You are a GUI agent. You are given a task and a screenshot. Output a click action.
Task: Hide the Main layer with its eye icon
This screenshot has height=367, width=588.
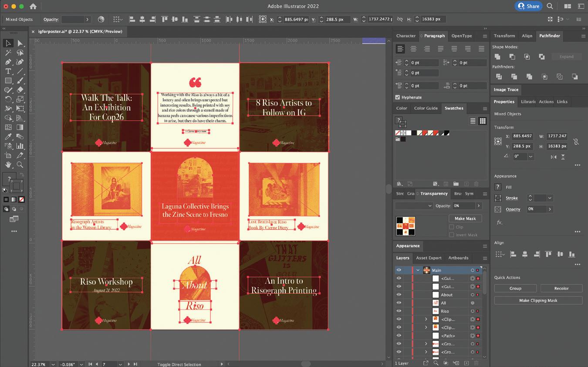pos(399,270)
